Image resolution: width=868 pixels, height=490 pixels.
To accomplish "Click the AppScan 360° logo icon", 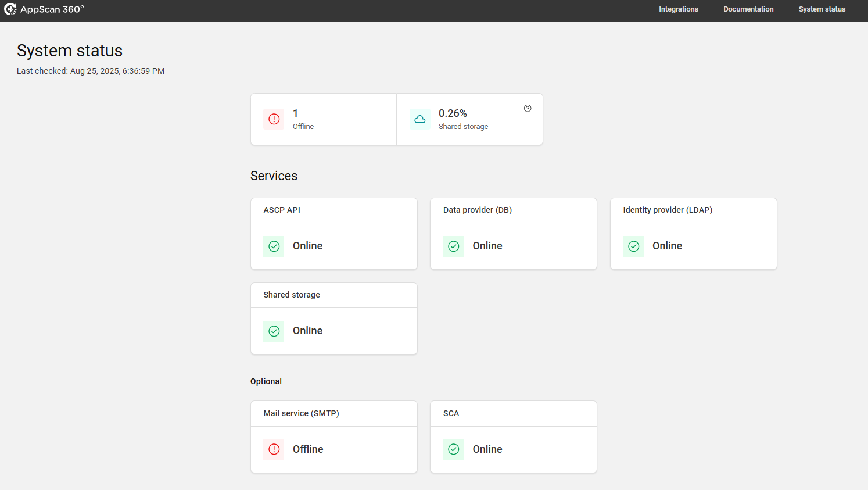I will [x=10, y=9].
